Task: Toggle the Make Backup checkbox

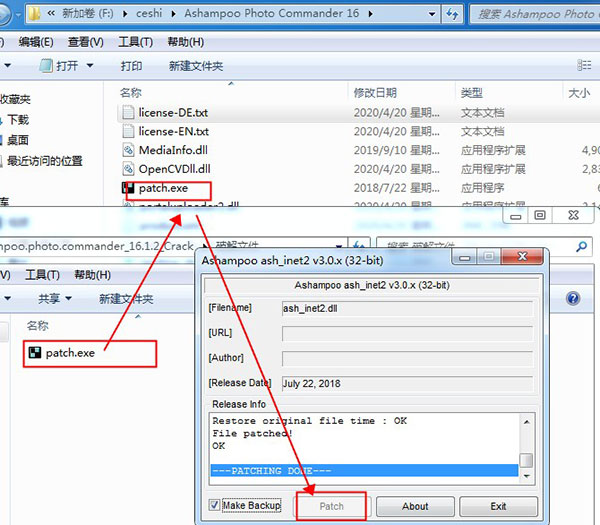Action: pos(214,505)
